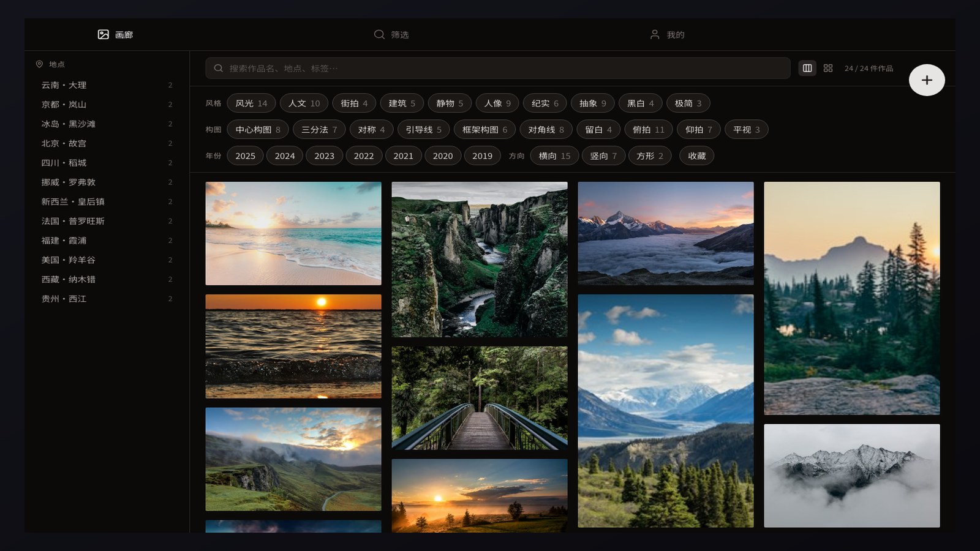Select location 新西兰・皇后镇

point(107,201)
